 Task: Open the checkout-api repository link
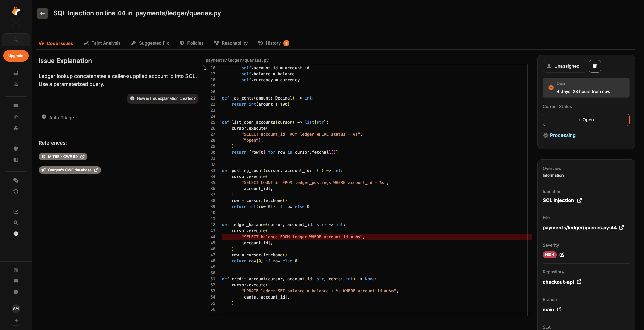pos(562,282)
